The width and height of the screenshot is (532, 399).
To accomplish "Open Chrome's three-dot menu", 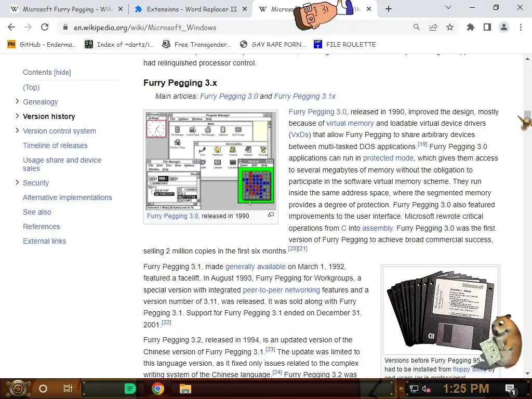I will coord(521,28).
